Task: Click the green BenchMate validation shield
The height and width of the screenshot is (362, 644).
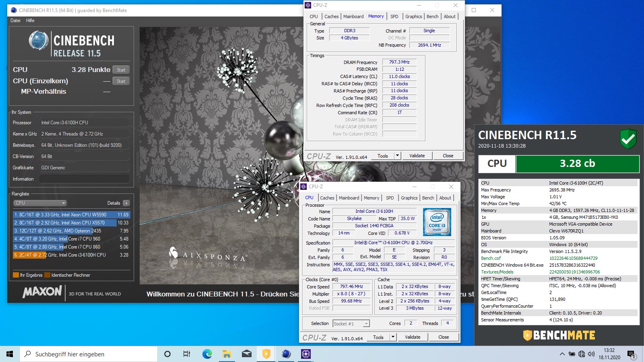Action: 628,139
